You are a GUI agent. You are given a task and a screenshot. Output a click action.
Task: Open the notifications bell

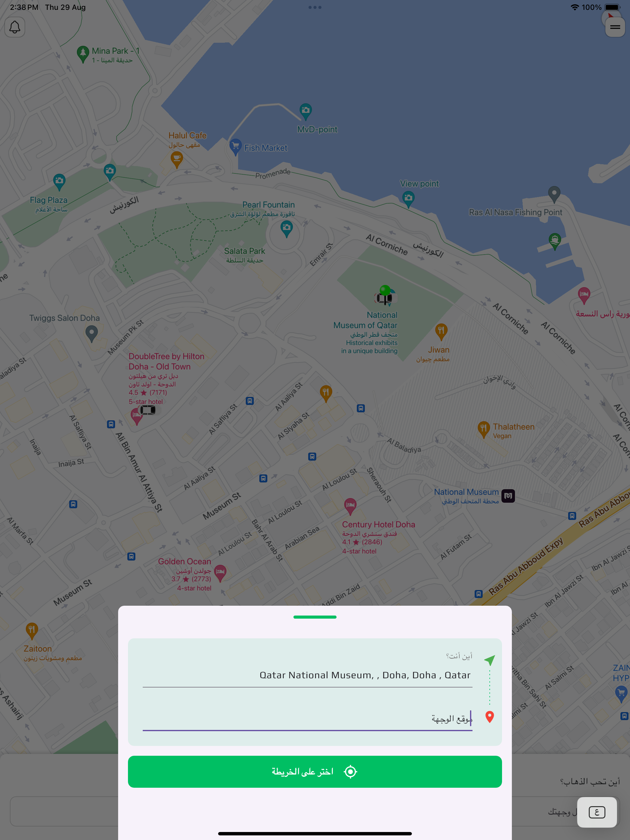[15, 27]
